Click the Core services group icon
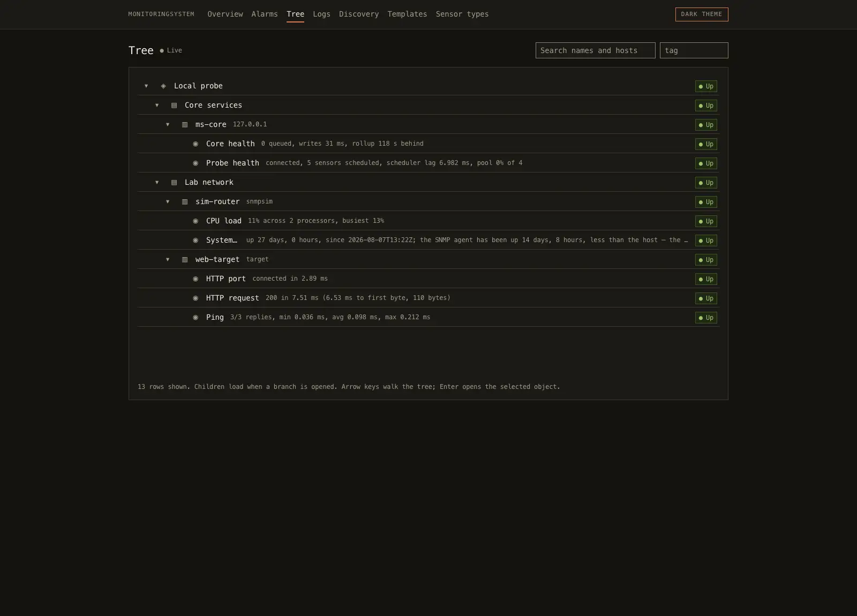Image resolution: width=857 pixels, height=616 pixels. tap(174, 106)
